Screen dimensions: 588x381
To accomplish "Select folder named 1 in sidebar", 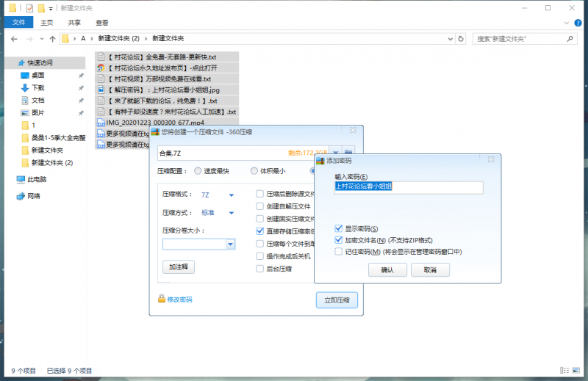I will (33, 125).
